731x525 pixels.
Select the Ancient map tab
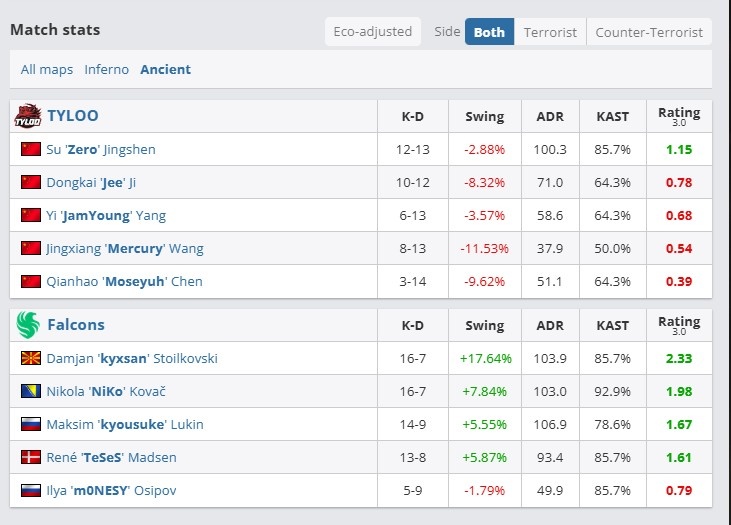[165, 69]
